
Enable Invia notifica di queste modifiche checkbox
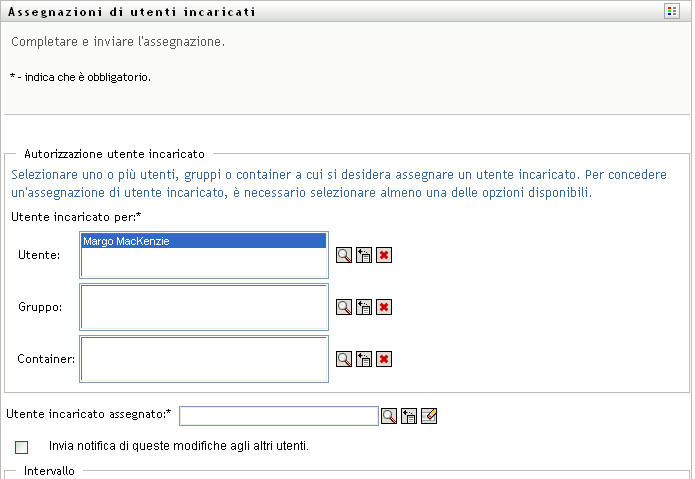(22, 446)
